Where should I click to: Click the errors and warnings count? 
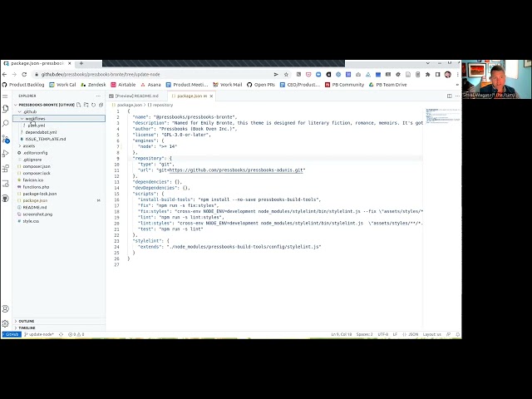[76, 334]
